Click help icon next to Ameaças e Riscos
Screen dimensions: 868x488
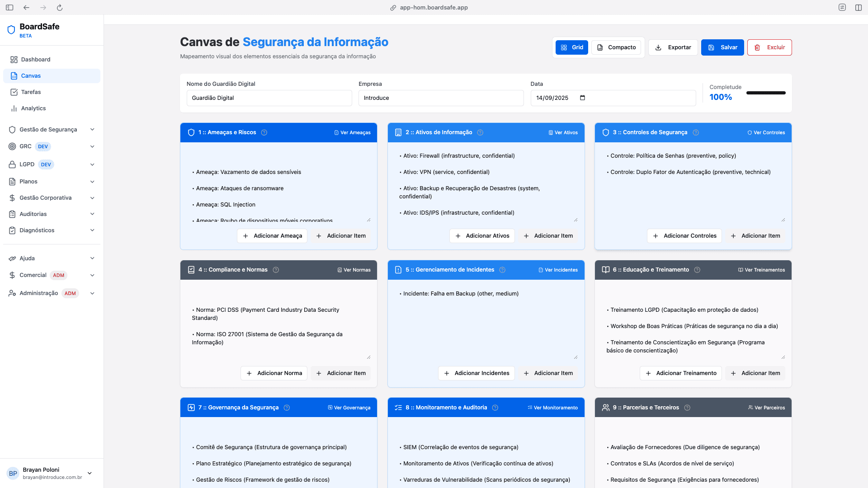point(264,132)
